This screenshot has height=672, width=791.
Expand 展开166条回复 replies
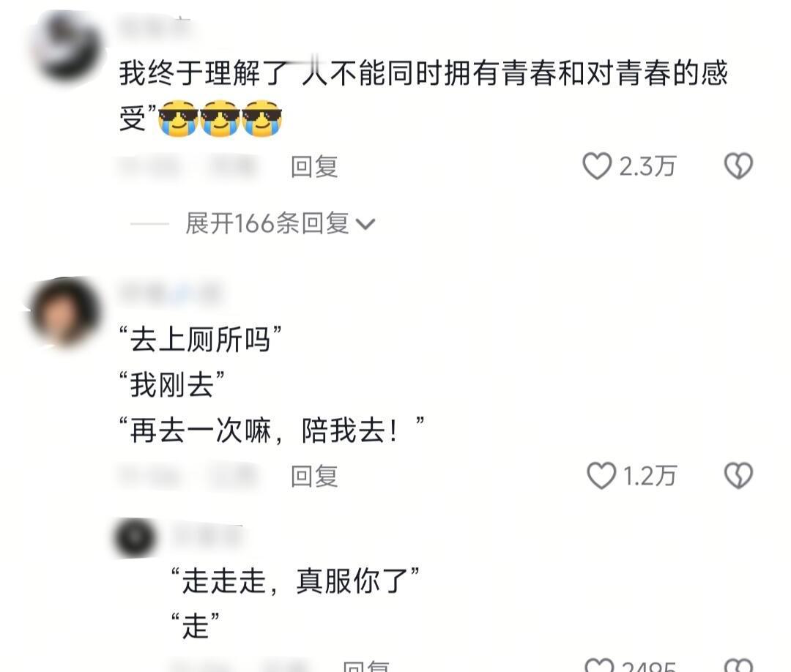(x=267, y=223)
